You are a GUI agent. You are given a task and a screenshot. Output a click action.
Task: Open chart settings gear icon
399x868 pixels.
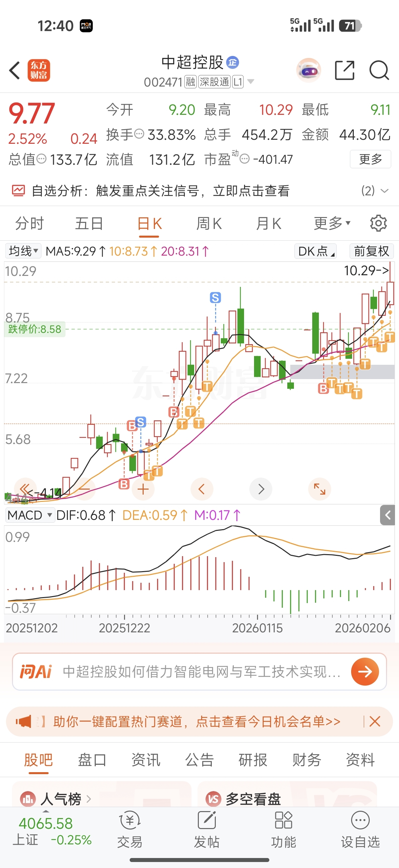click(378, 223)
